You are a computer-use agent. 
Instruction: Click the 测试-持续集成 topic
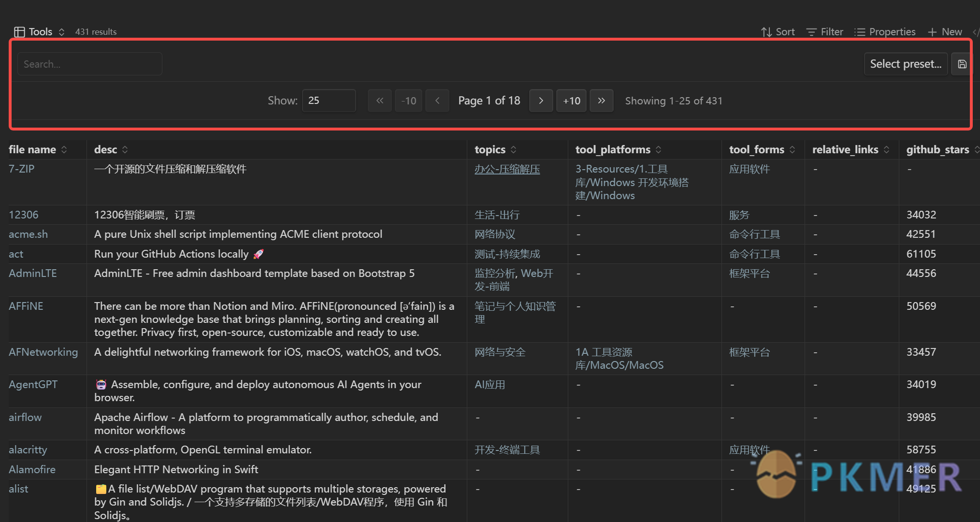507,254
